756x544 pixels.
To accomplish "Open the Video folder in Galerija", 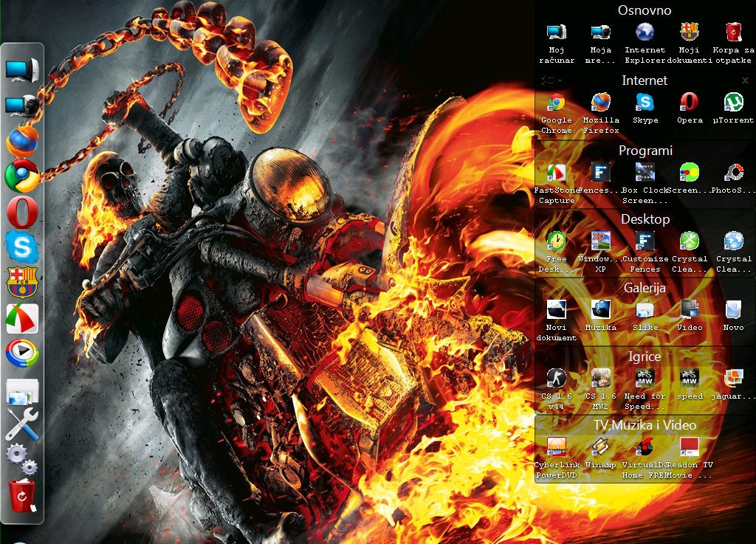I will pyautogui.click(x=689, y=310).
